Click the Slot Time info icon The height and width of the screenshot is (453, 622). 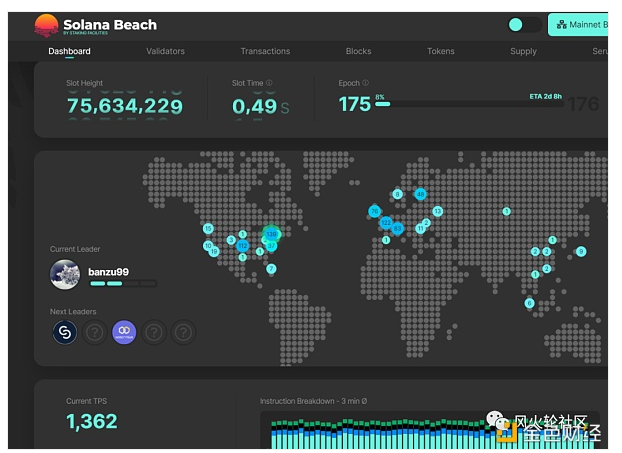(269, 83)
